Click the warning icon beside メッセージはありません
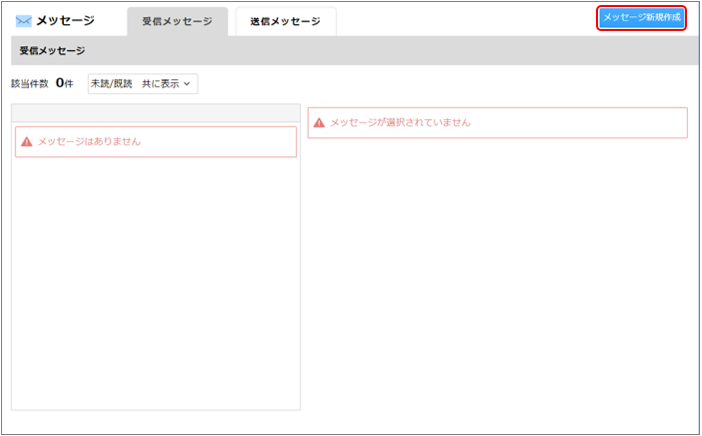The height and width of the screenshot is (436, 702). click(27, 142)
